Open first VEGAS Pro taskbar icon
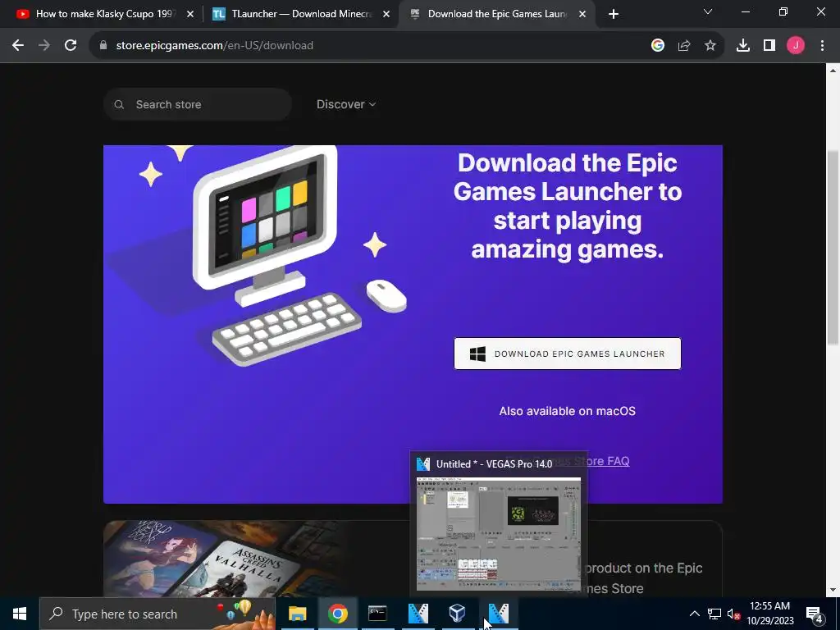840x630 pixels. (x=418, y=614)
